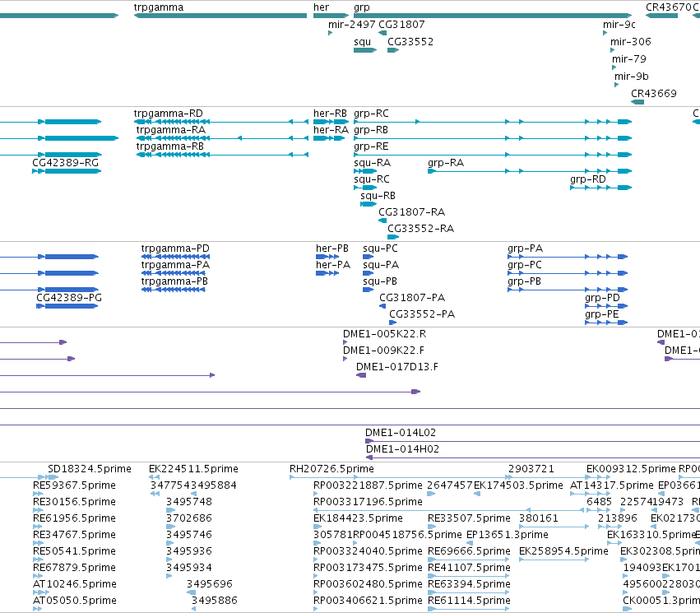Select the CG31807 gene label
Viewport: 700px width, 613px height.
(x=401, y=24)
